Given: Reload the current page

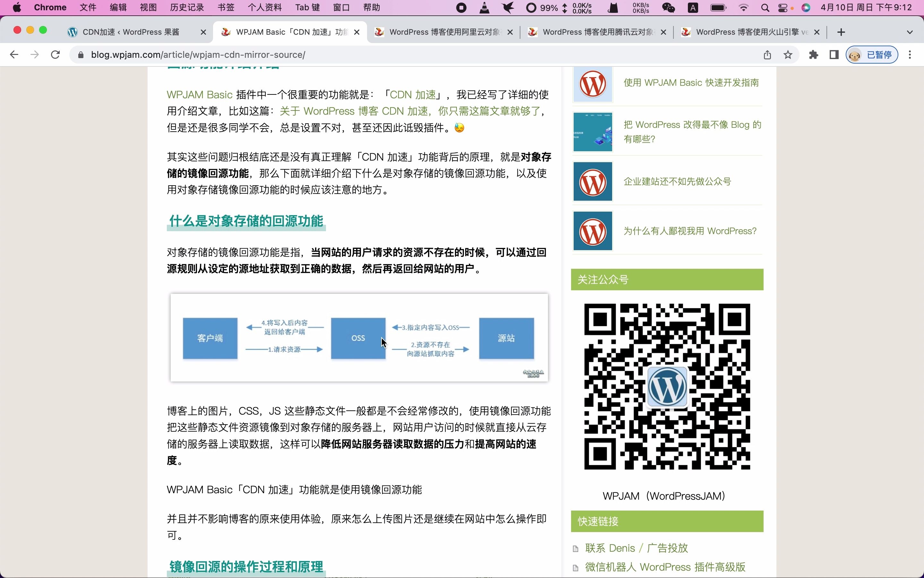Looking at the screenshot, I should (x=56, y=55).
